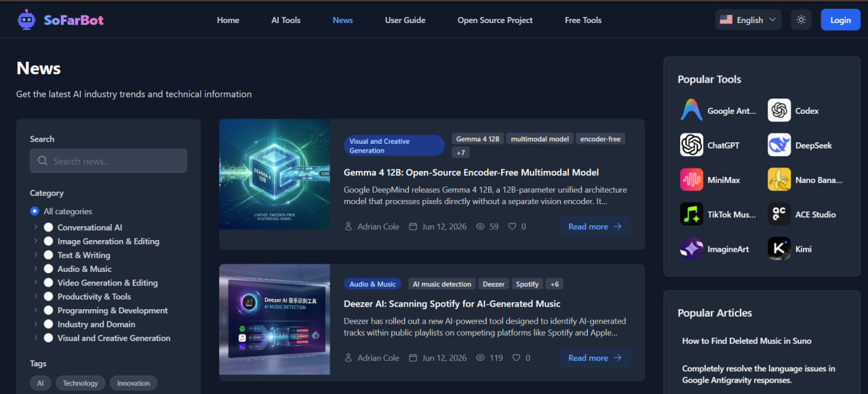Click the US flag language icon

tap(726, 20)
